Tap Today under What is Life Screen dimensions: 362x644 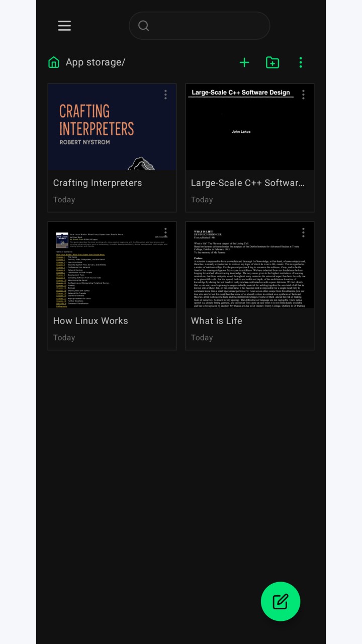click(202, 338)
